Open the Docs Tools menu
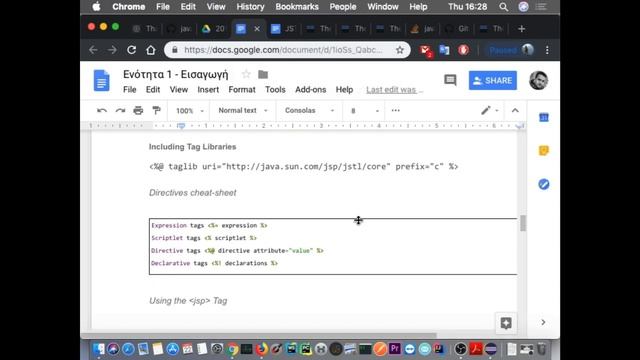 click(x=275, y=90)
